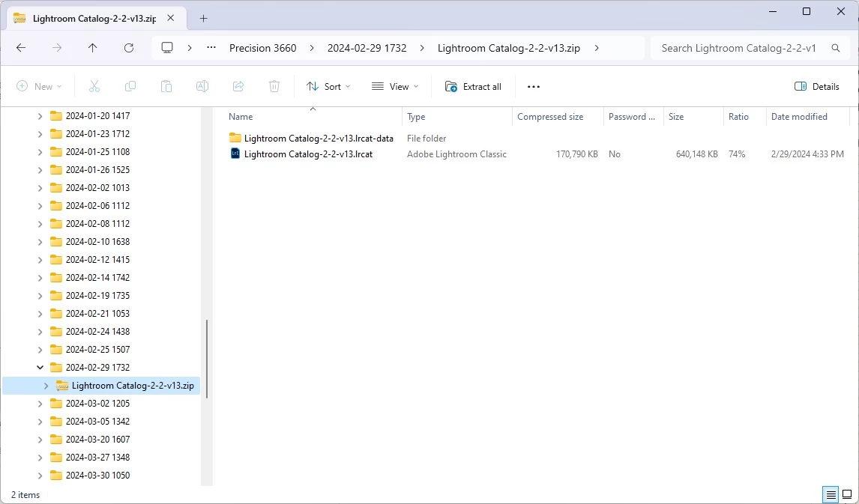Open a new tab with plus icon
Viewport: 859px width, 504px height.
coord(203,18)
